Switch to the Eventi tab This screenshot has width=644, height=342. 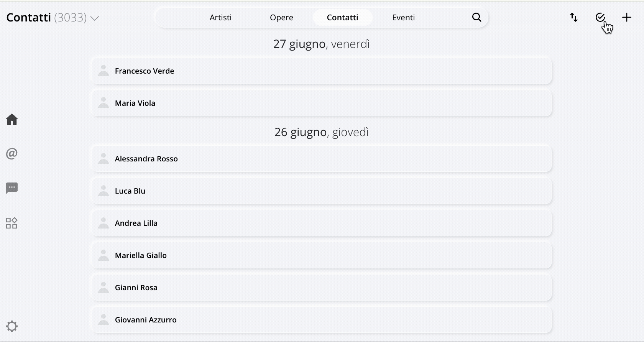[403, 17]
